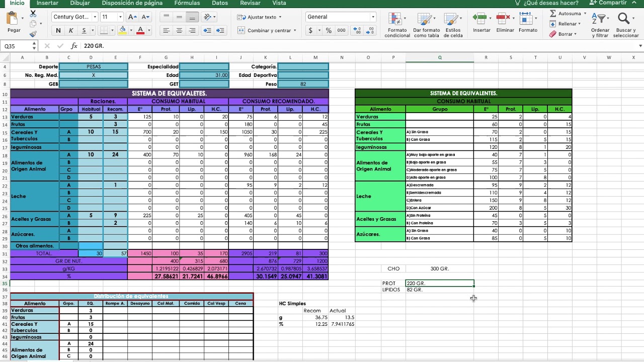
Task: Align text right horizontally
Action: 192,30
